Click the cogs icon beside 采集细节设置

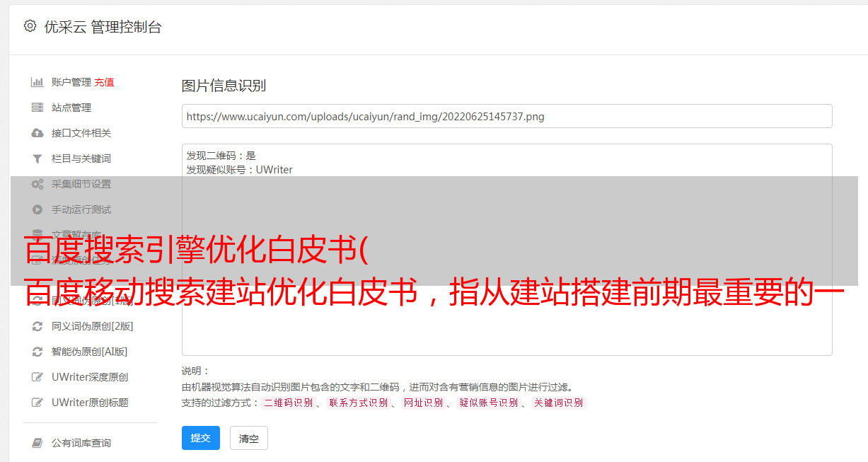pyautogui.click(x=37, y=184)
